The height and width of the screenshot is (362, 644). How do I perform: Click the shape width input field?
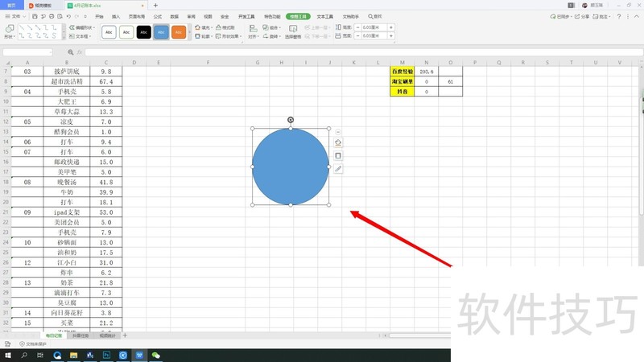374,35
